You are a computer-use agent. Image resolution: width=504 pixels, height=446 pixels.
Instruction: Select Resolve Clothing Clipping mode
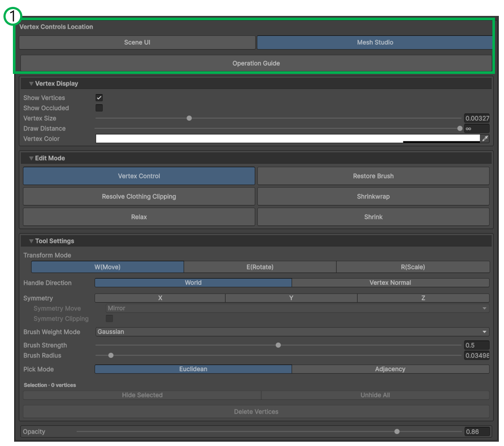tap(139, 196)
